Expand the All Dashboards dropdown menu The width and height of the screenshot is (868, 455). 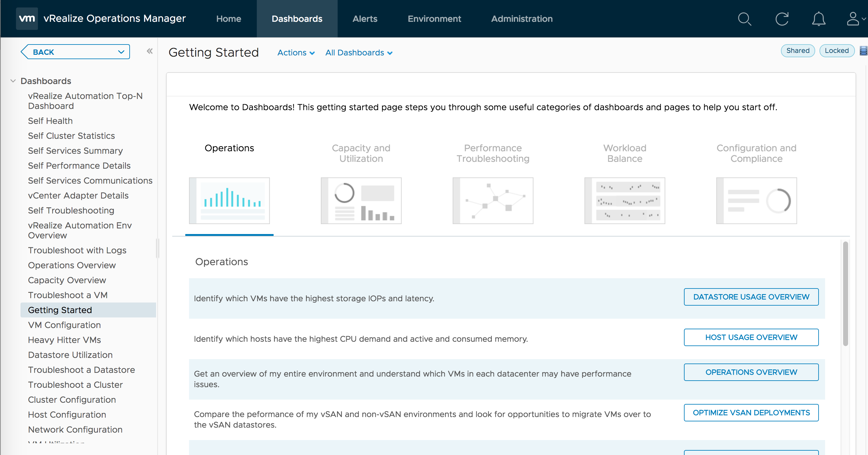[358, 53]
